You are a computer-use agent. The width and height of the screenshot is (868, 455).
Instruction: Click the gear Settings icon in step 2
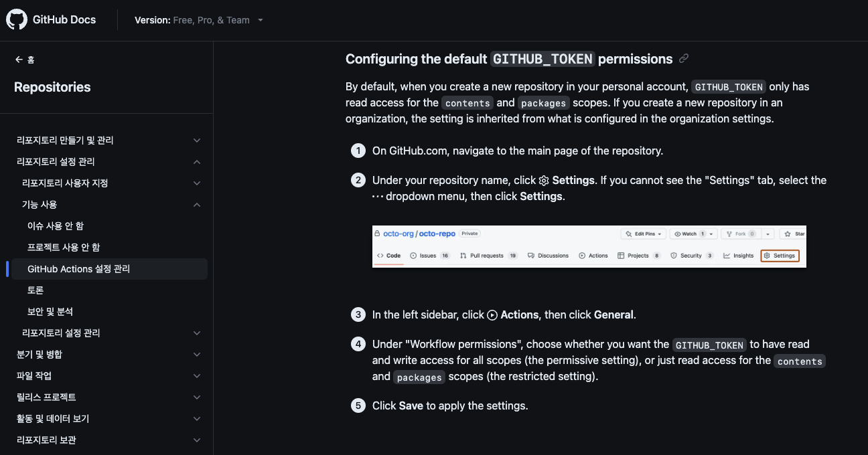tap(544, 181)
